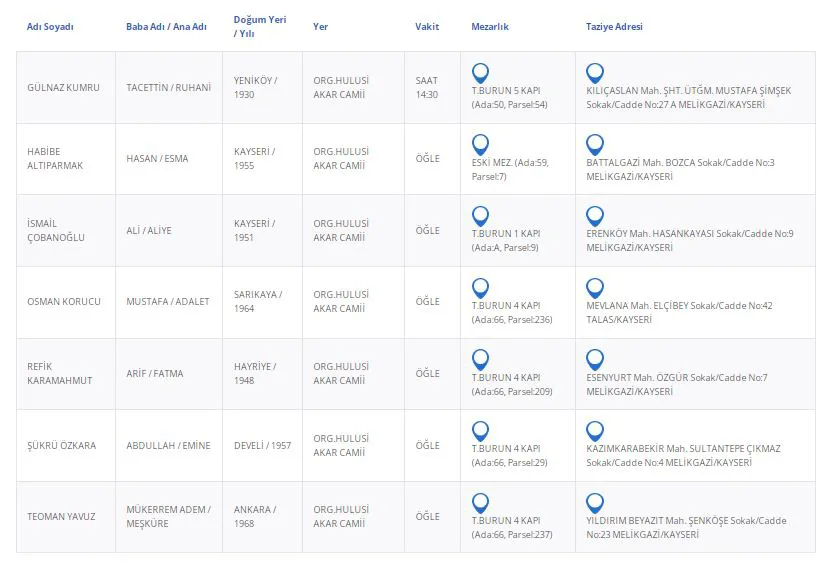Click the Mezarlık column header

(490, 27)
